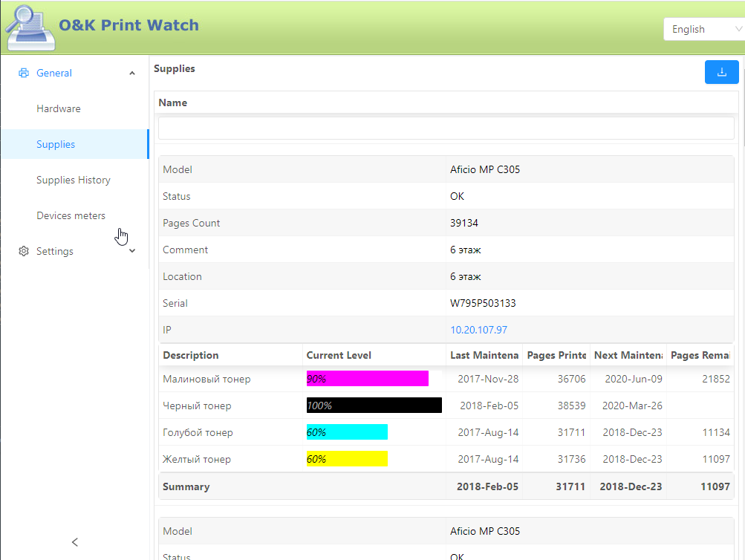The width and height of the screenshot is (745, 560).
Task: Expand the Settings menu section
Action: [x=132, y=251]
